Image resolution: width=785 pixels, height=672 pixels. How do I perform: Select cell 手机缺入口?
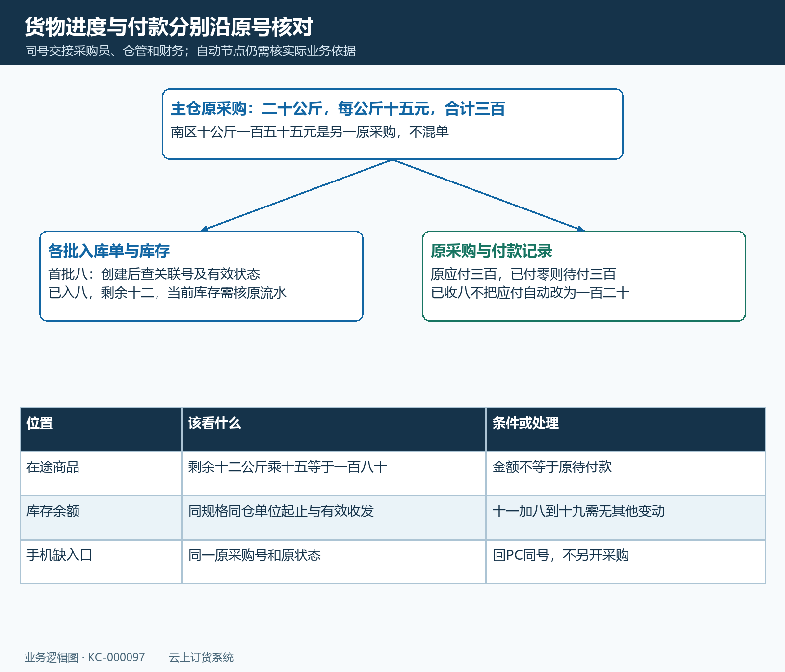[101, 562]
